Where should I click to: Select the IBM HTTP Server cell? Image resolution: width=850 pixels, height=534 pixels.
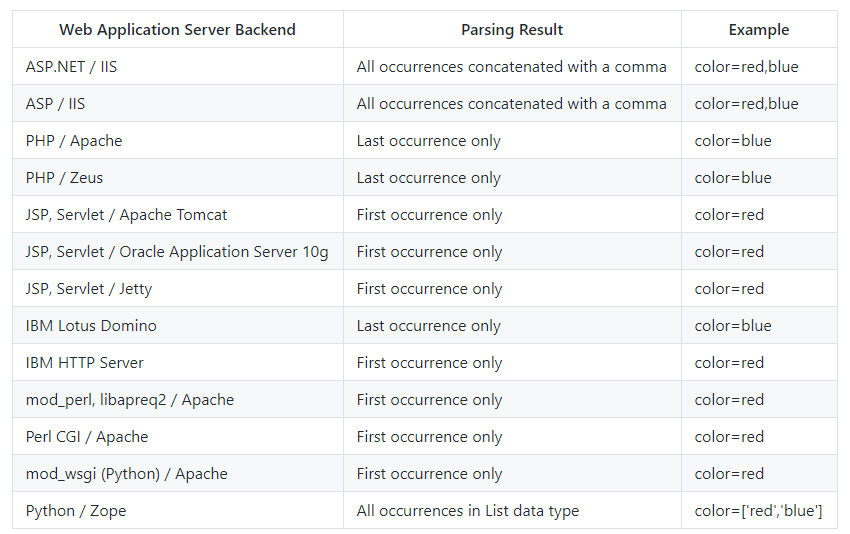(177, 363)
